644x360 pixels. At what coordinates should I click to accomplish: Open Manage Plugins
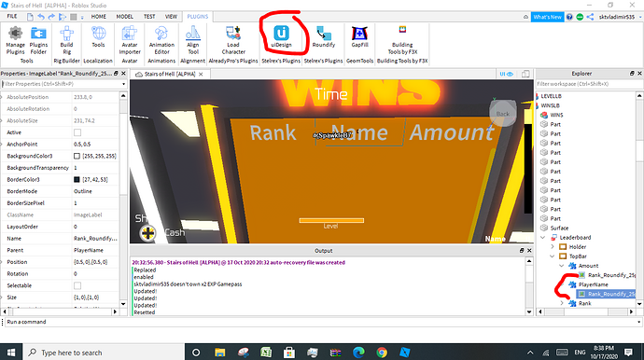pos(15,40)
